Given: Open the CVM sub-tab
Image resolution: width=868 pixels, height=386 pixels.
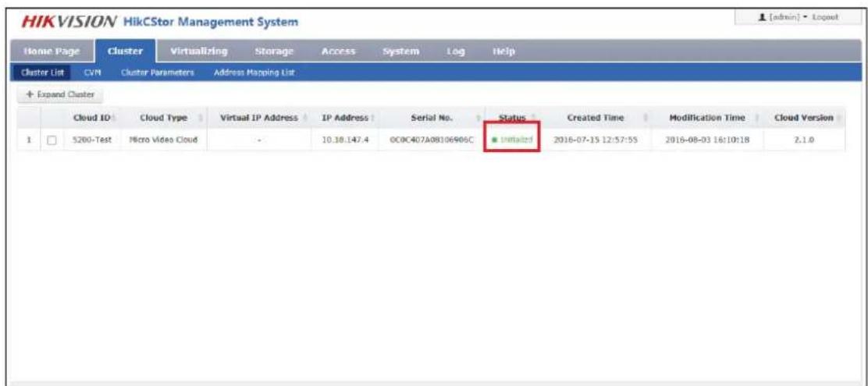Looking at the screenshot, I should click(x=91, y=73).
